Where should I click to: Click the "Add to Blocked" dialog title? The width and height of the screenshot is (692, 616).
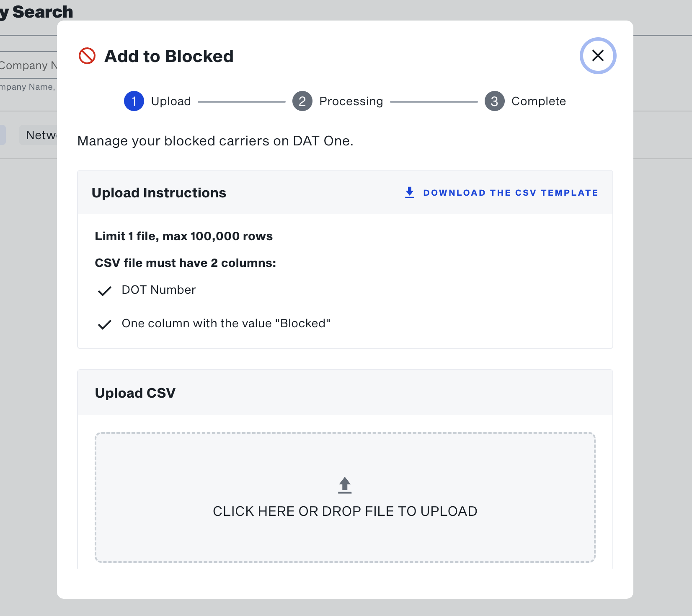pos(169,56)
